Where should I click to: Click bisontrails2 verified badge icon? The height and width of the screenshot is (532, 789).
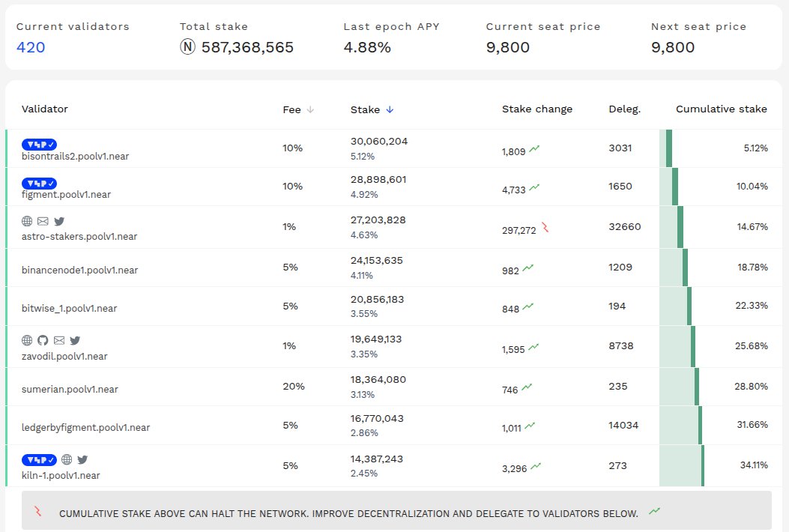39,144
